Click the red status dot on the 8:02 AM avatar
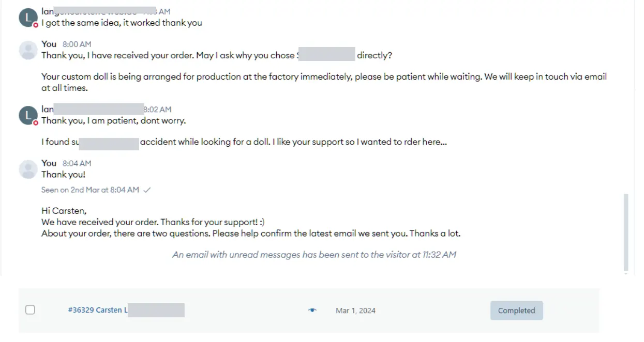This screenshot has width=644, height=342. tap(36, 122)
